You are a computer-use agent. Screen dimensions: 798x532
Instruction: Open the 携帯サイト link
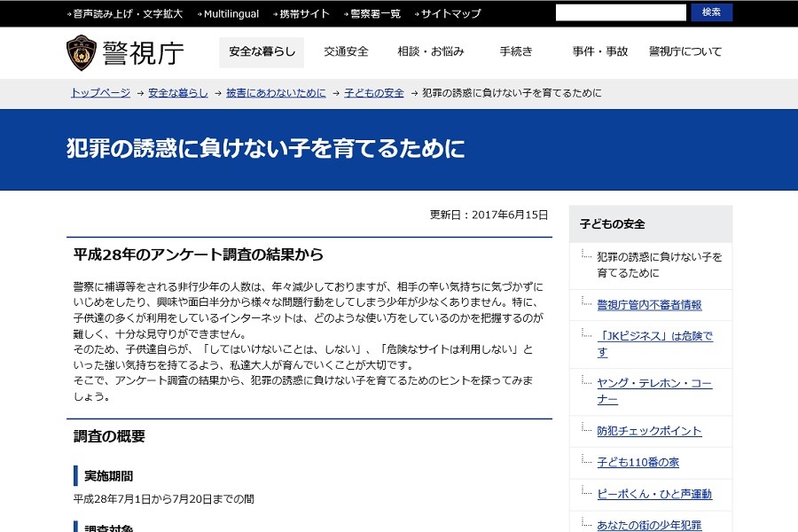coord(302,13)
